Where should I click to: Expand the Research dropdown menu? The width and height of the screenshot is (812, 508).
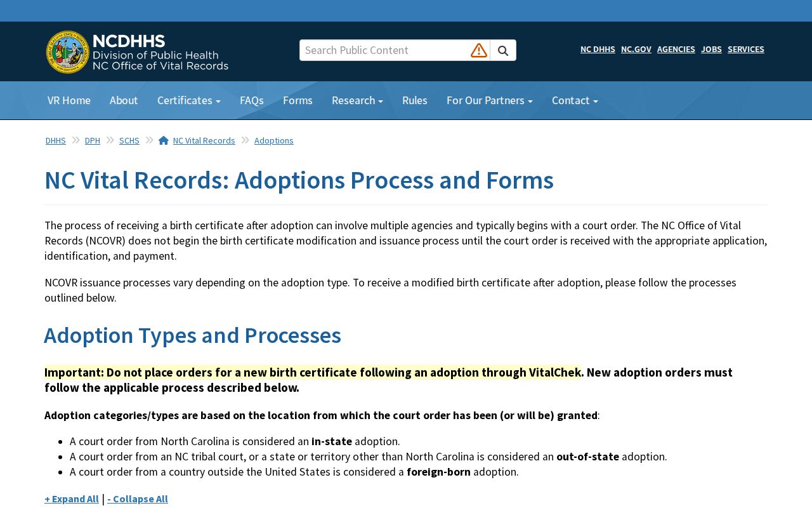tap(357, 100)
